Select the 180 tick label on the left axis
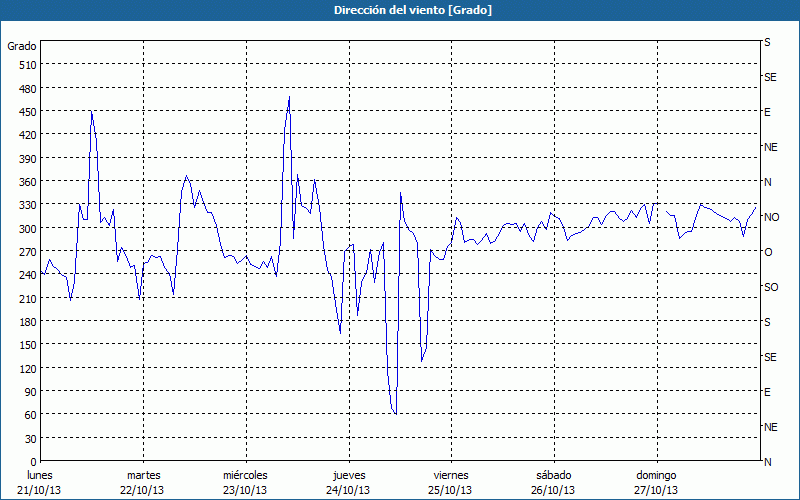This screenshot has height=500, width=800. click(27, 322)
